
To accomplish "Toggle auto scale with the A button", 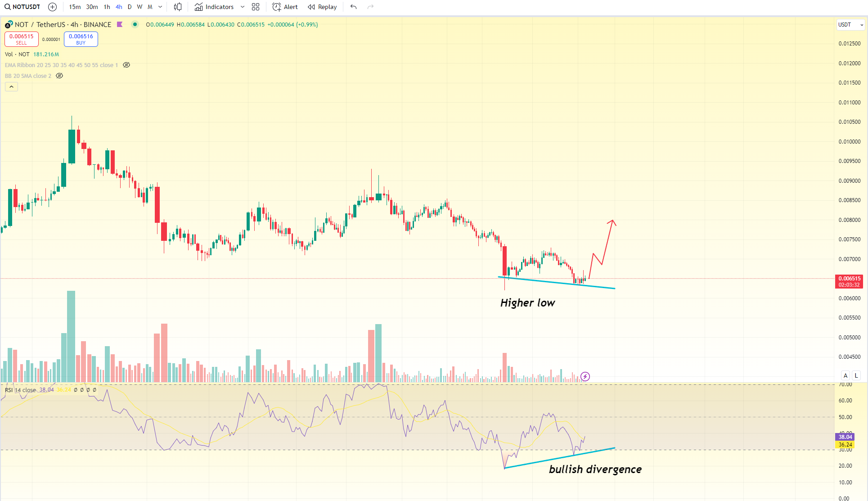I will coord(846,375).
